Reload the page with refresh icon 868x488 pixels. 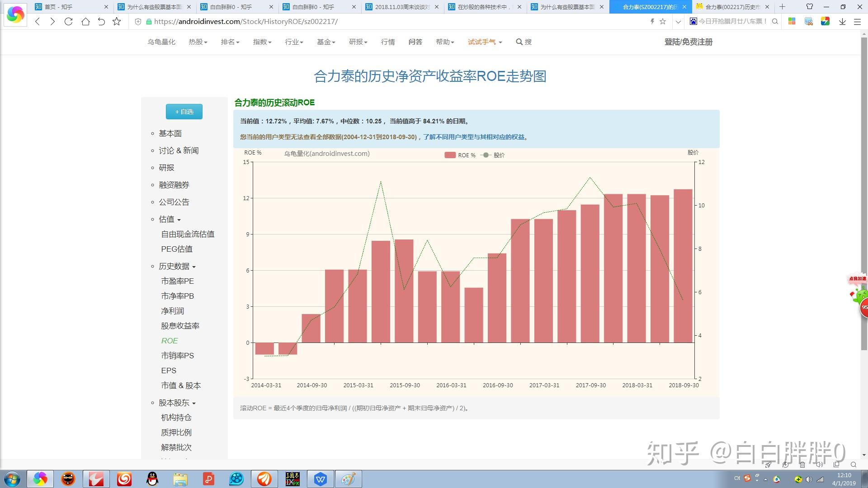68,22
